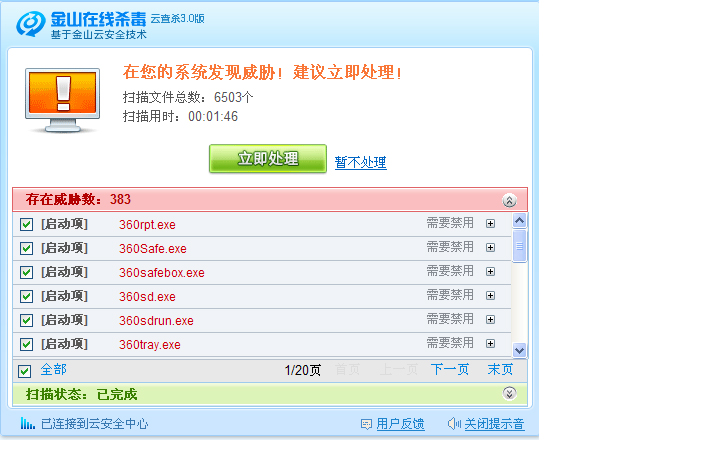
Task: Go to 下一页 next page
Action: pos(450,369)
